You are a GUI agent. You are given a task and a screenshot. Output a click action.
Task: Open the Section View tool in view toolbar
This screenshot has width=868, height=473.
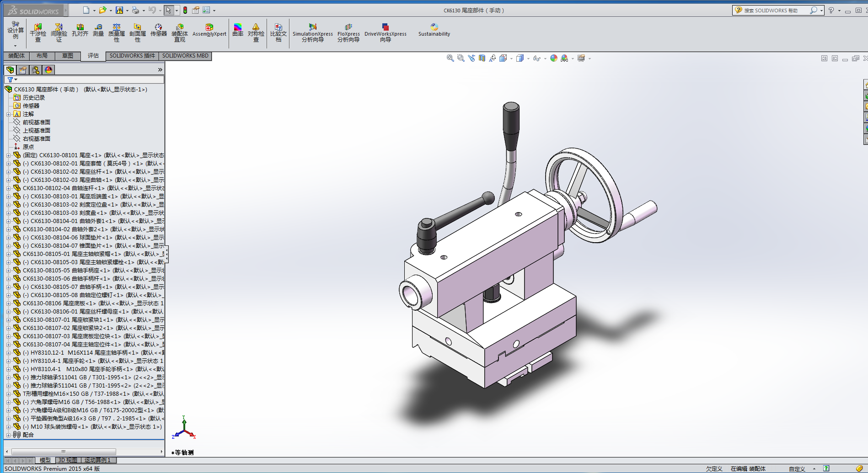pos(482,58)
